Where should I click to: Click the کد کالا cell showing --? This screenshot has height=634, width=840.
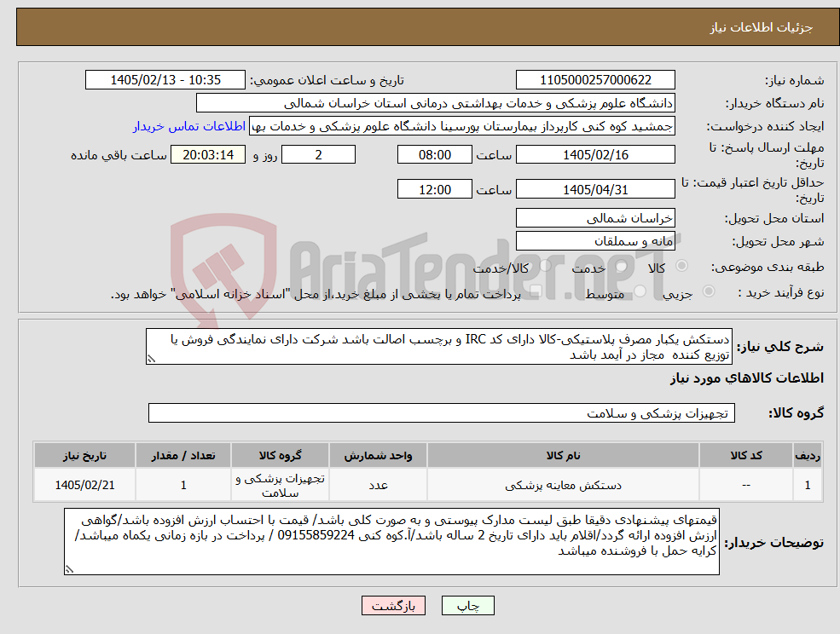tap(746, 485)
